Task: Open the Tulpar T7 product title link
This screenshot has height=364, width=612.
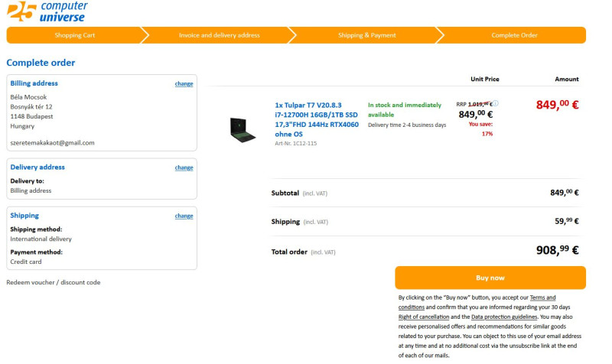Action: [316, 119]
